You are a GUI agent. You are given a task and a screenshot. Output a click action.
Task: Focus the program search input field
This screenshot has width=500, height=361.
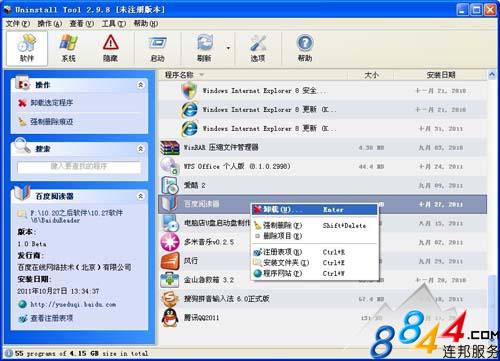point(79,167)
